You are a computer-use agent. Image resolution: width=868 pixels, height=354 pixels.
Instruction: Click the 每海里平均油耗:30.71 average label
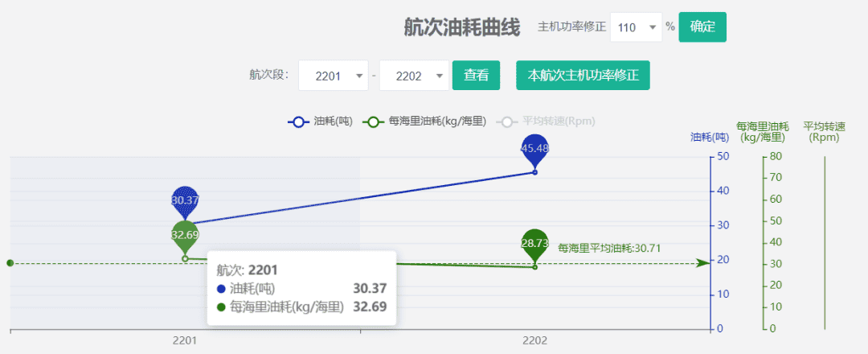(x=609, y=248)
